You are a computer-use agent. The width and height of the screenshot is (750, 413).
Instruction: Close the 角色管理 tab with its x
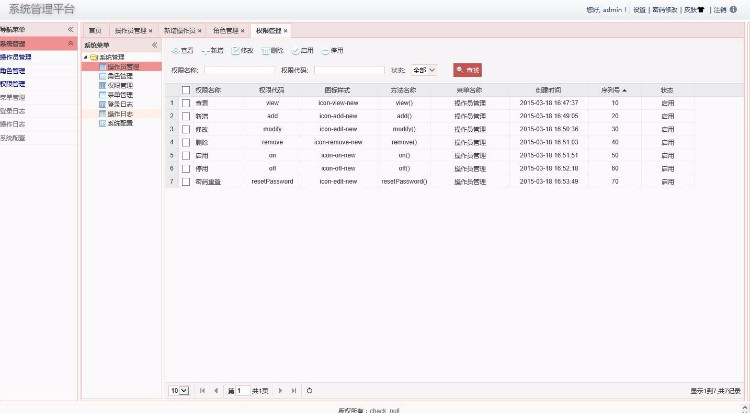point(243,31)
